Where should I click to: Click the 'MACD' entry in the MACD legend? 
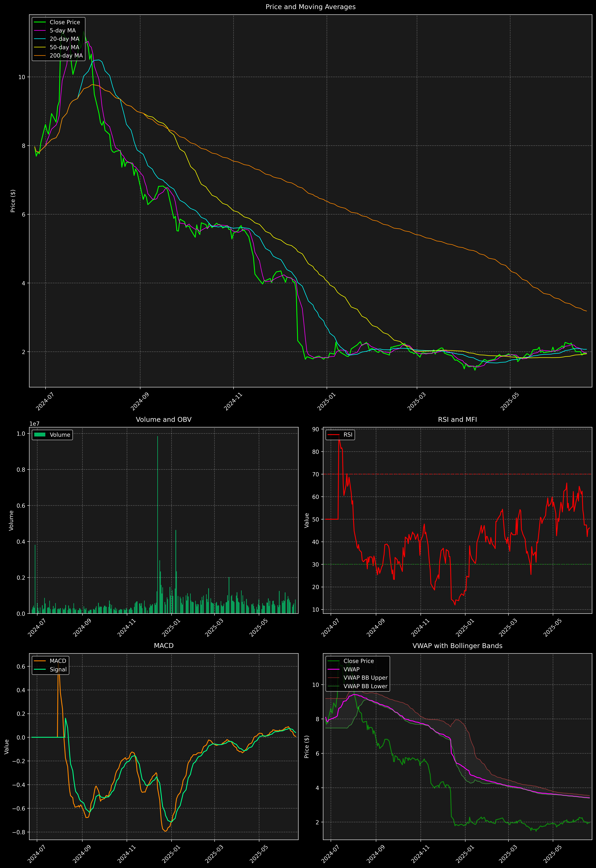click(58, 661)
